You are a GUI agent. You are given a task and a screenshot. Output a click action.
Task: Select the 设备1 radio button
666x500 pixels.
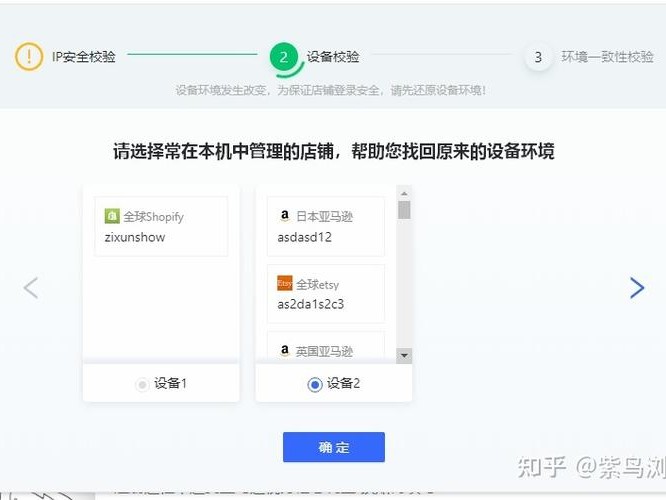pyautogui.click(x=142, y=384)
